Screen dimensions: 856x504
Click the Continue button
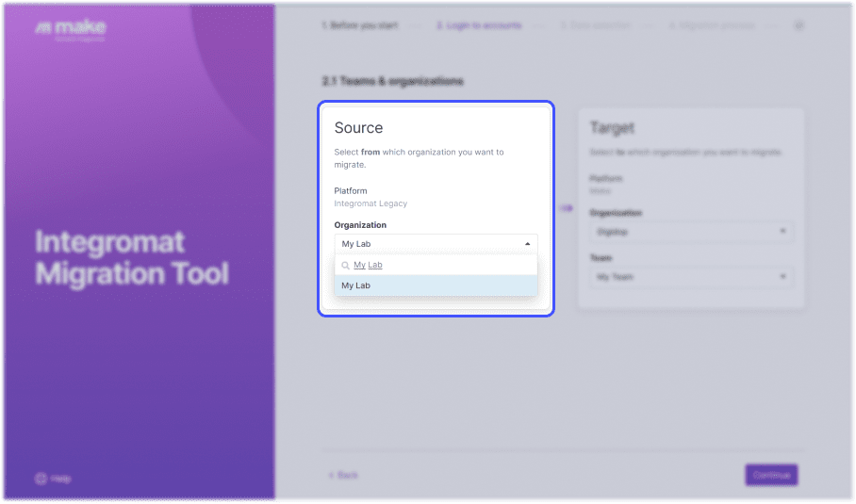(x=771, y=475)
